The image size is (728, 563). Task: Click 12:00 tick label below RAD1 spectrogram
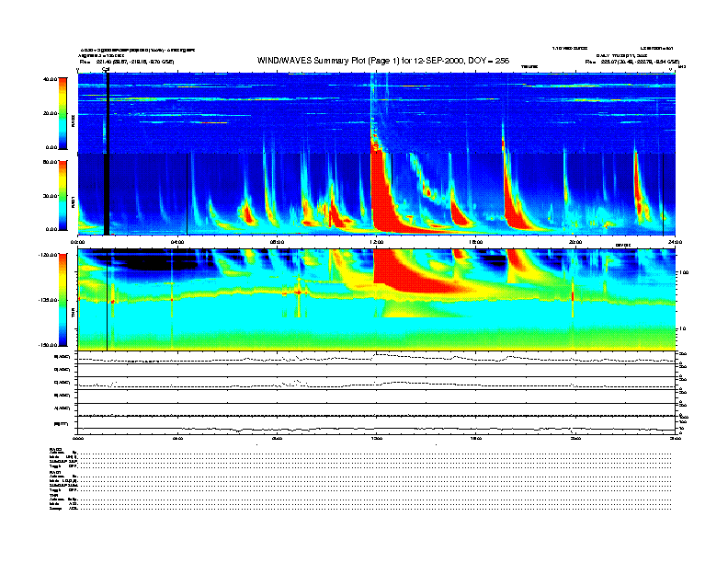[376, 242]
